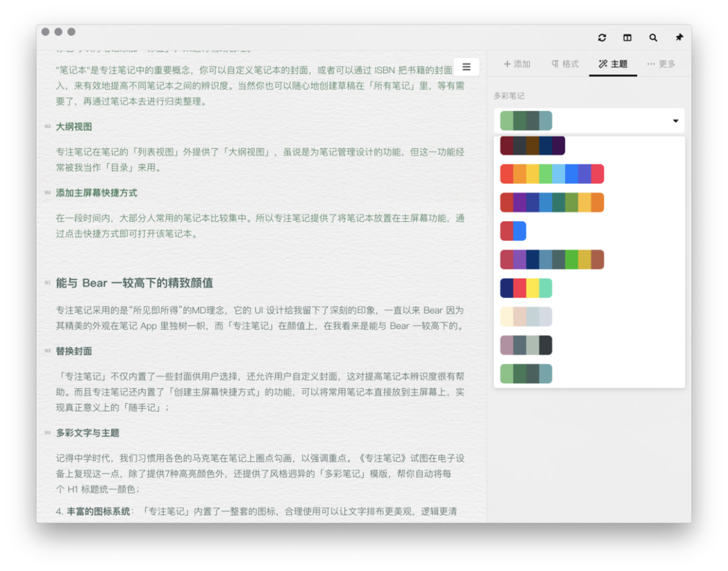Click the sync refresh icon

[602, 38]
